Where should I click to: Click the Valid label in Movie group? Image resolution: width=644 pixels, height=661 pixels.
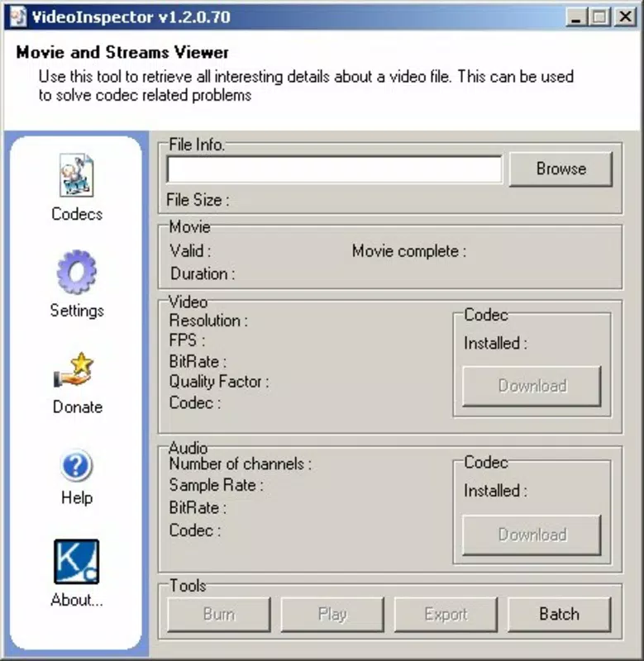pyautogui.click(x=190, y=251)
